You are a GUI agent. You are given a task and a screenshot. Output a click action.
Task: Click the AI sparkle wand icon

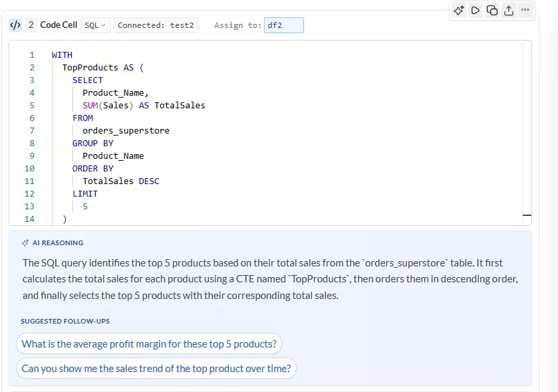coord(459,10)
